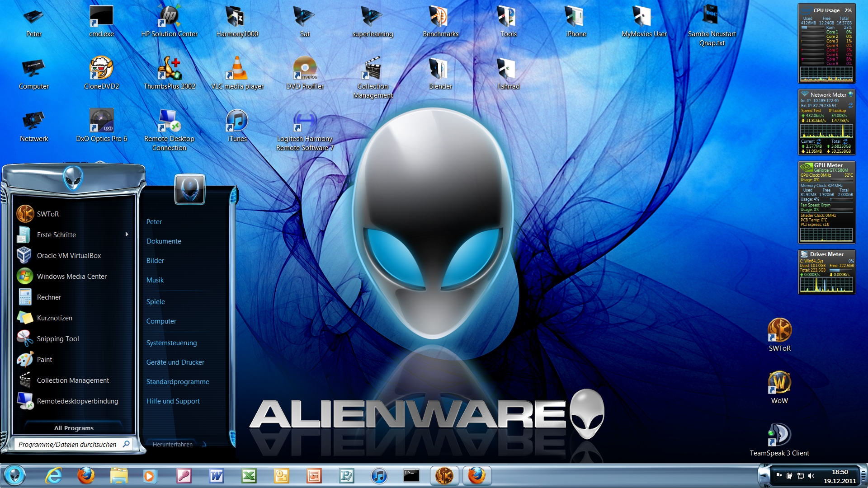The image size is (868, 488).
Task: Open Hilfe und Support link
Action: [173, 401]
